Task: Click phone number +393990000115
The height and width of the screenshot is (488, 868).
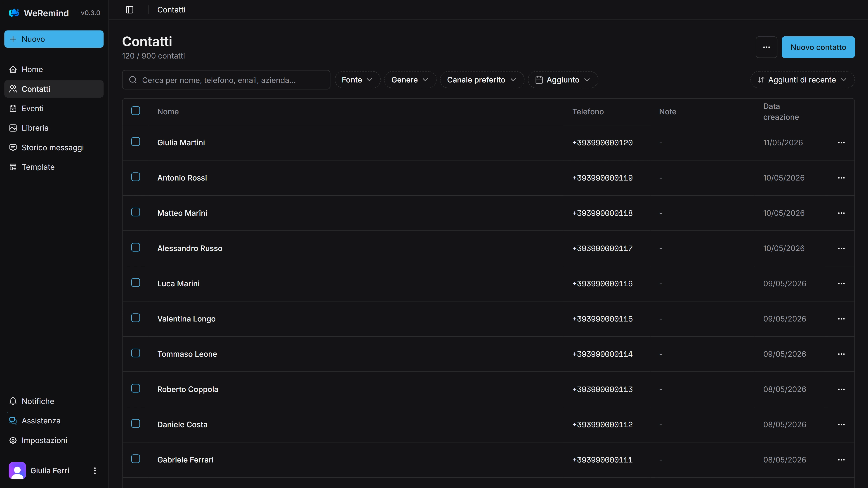Action: [602, 319]
